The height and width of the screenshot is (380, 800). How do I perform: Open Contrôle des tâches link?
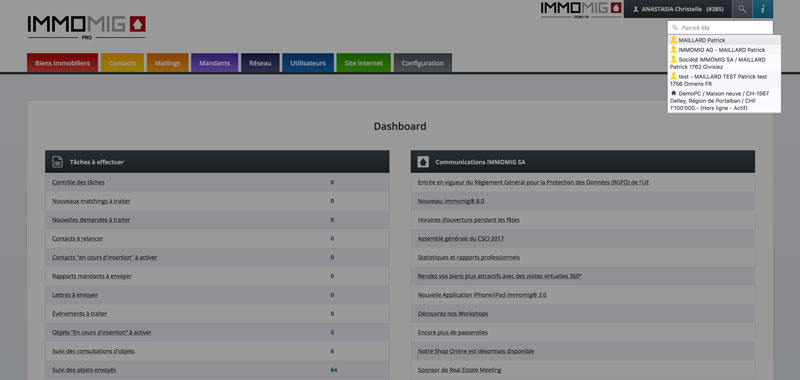pos(78,182)
